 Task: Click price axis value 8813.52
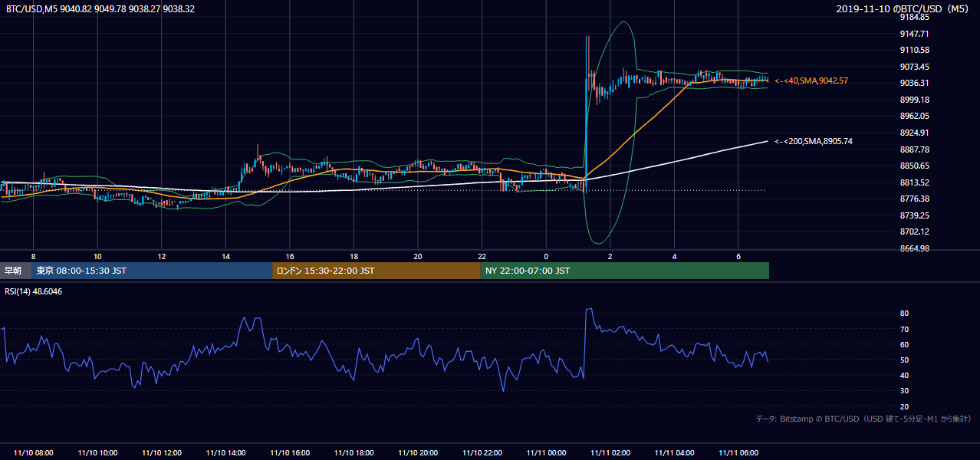click(915, 182)
